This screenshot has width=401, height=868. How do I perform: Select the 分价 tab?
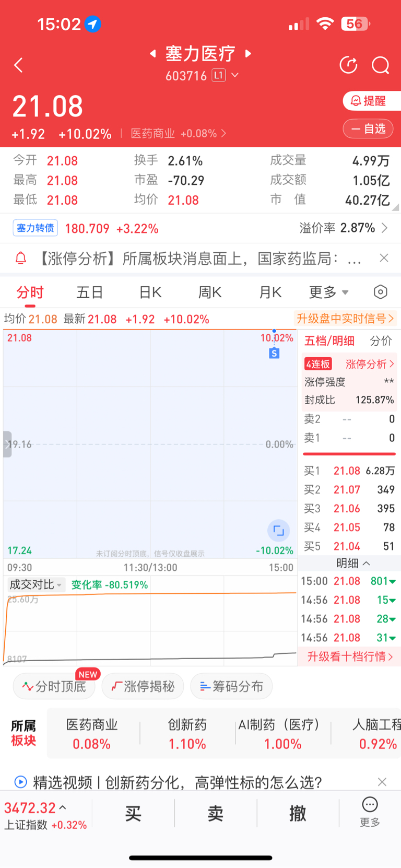point(381,341)
